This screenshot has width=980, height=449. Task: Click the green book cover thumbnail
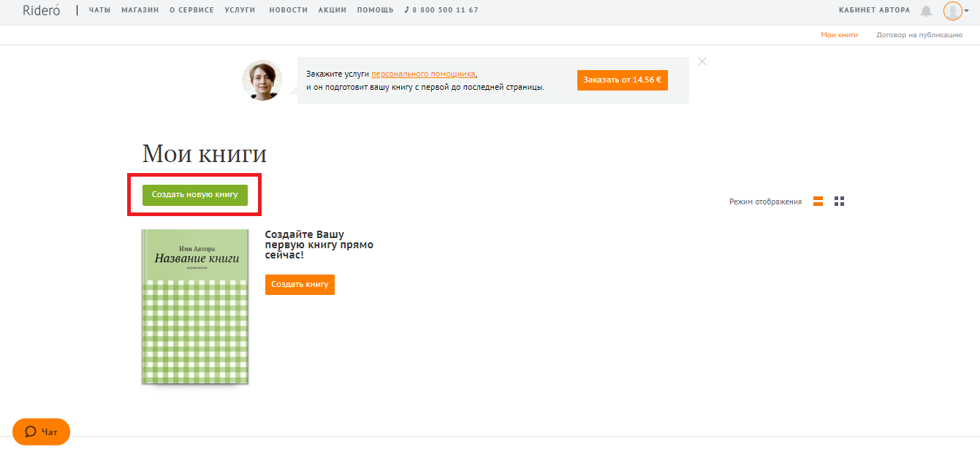click(x=195, y=307)
